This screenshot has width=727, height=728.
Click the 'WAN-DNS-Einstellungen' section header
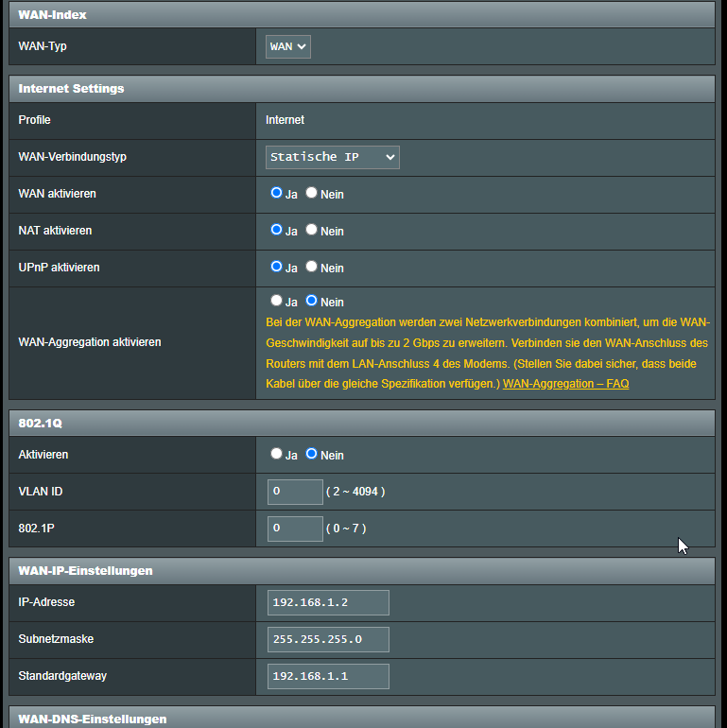pos(362,718)
